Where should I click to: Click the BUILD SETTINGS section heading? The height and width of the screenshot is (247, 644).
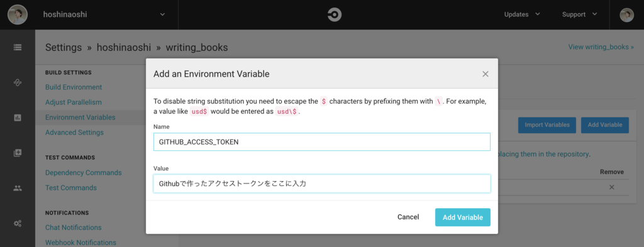[x=68, y=73]
